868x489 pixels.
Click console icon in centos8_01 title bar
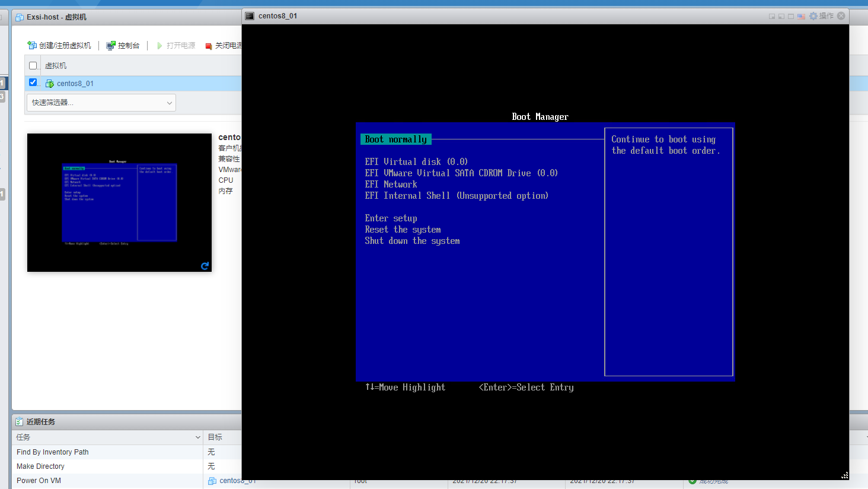[250, 16]
